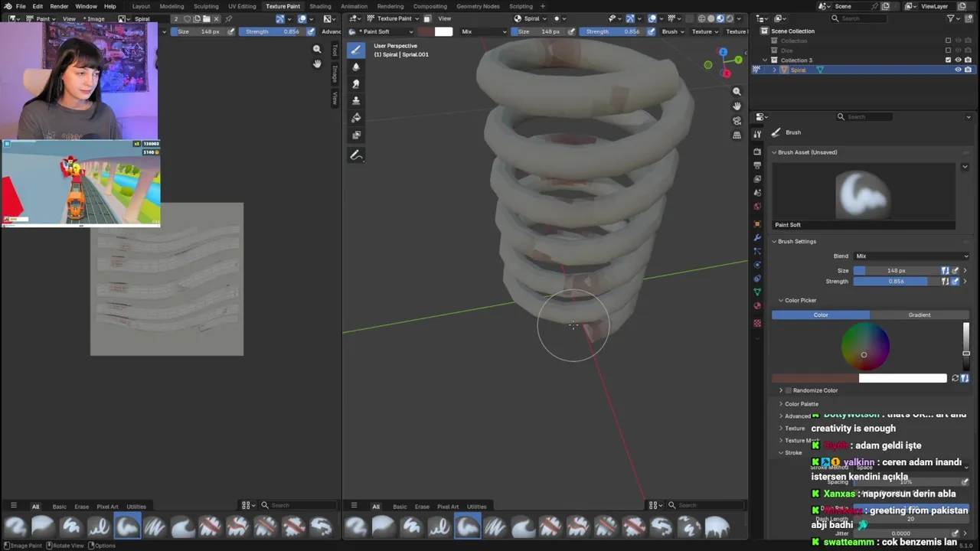Click the white secondary color swatch in header

tap(443, 31)
